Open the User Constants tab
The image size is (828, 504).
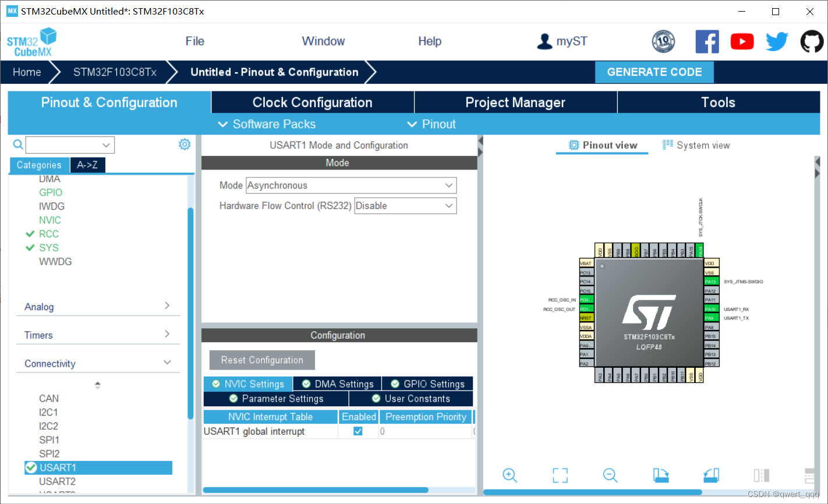point(411,399)
